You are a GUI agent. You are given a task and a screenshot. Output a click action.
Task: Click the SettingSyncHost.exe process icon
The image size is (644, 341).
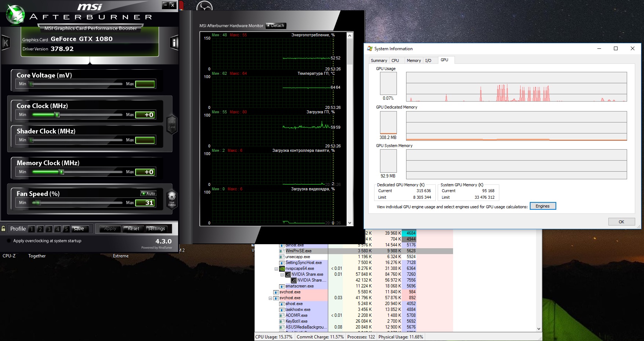click(282, 263)
